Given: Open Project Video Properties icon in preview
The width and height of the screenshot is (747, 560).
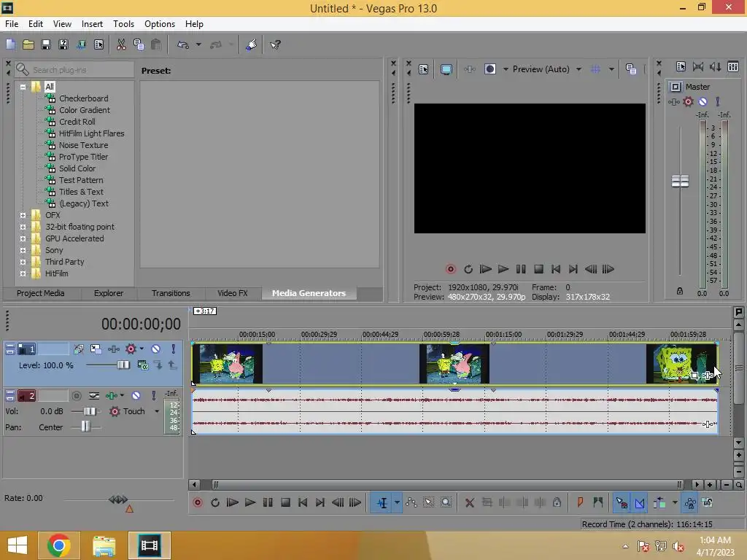Looking at the screenshot, I should point(424,69).
